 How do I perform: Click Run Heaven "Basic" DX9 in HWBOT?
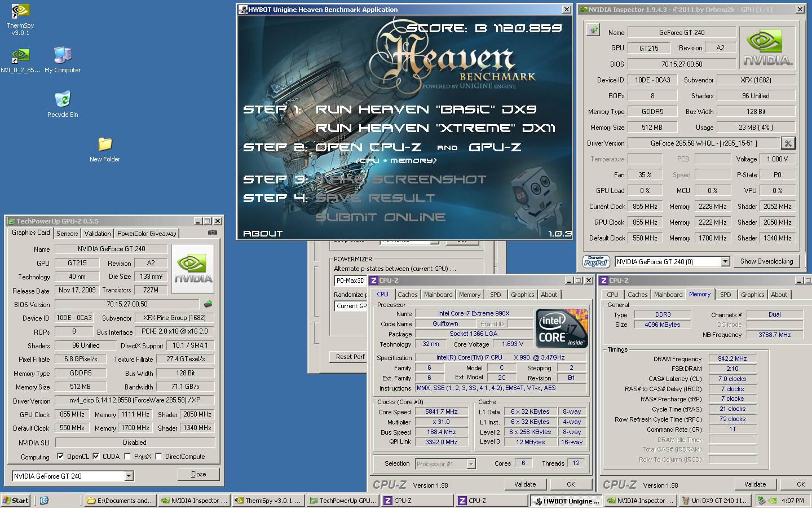click(426, 110)
